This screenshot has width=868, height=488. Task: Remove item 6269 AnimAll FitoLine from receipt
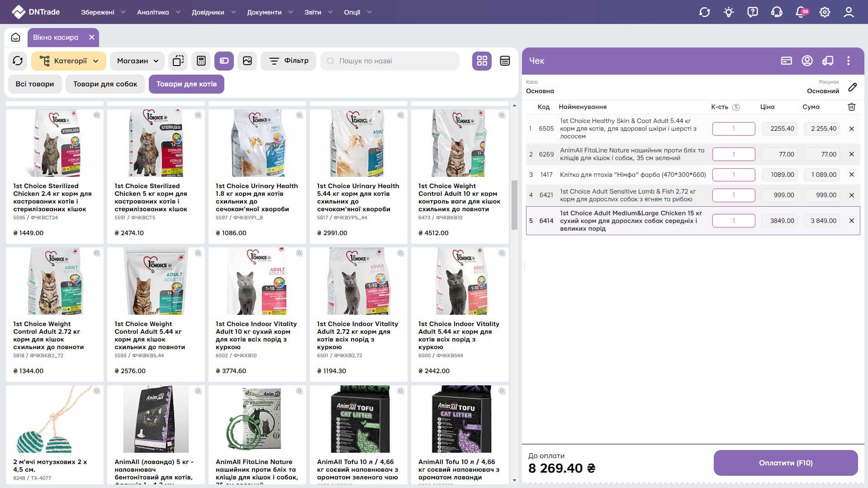pyautogui.click(x=851, y=154)
